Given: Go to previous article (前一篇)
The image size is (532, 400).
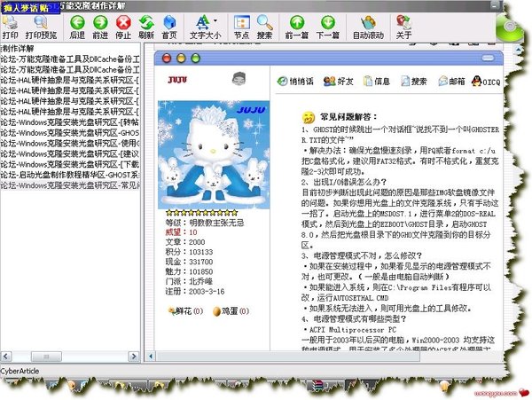Looking at the screenshot, I should pyautogui.click(x=297, y=27).
